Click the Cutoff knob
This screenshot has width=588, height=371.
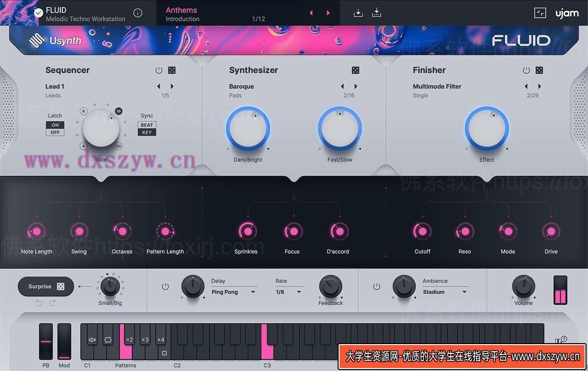coord(422,231)
